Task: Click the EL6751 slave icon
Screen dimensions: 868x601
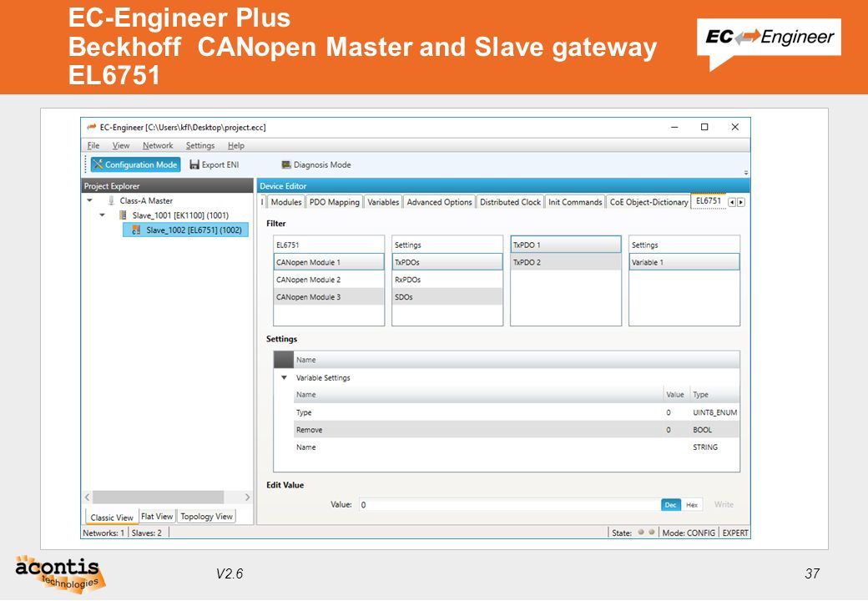Action: 136,230
